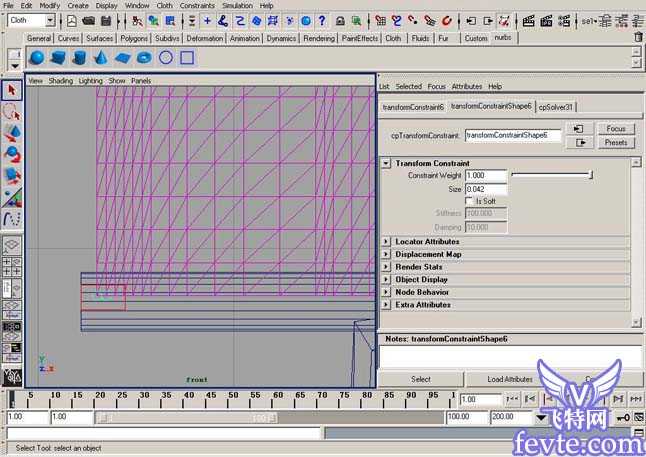Click the NURBS circle shelf icon
The image size is (646, 457).
coord(166,58)
